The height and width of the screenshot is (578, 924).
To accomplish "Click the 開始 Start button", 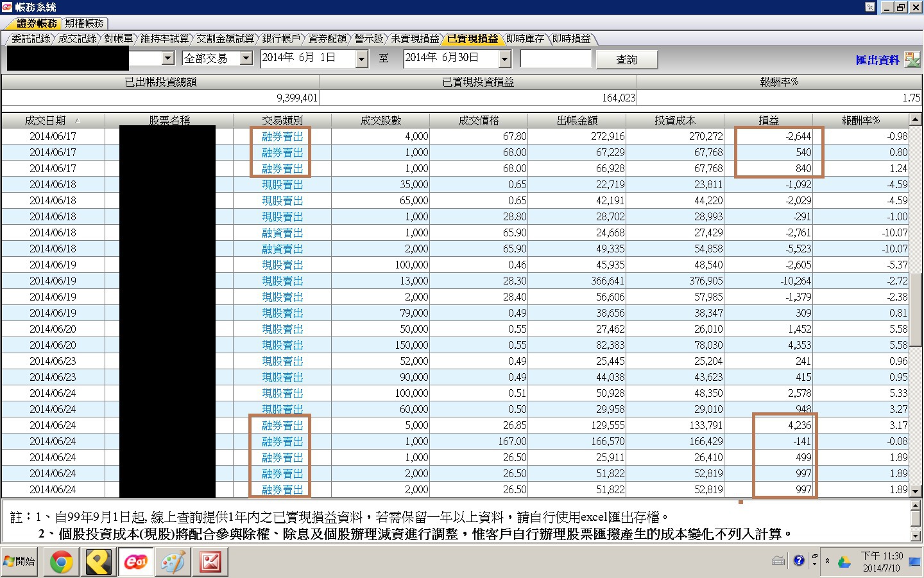I will (x=20, y=562).
